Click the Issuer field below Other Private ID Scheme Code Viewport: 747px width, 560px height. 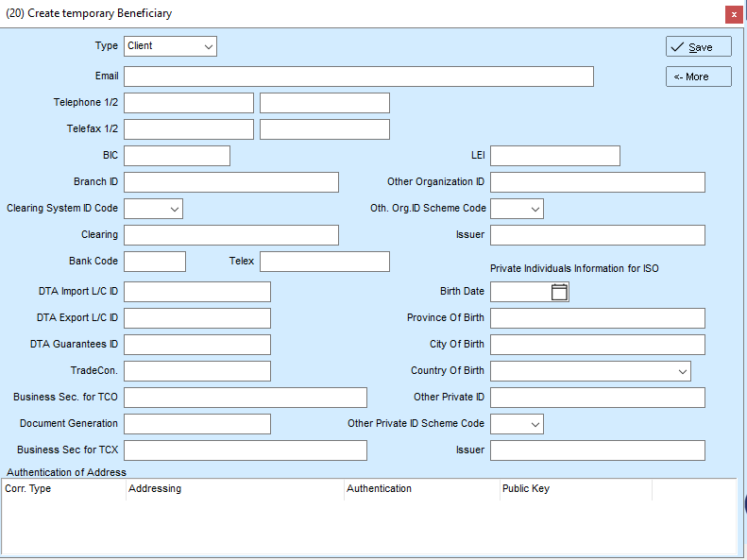click(598, 450)
